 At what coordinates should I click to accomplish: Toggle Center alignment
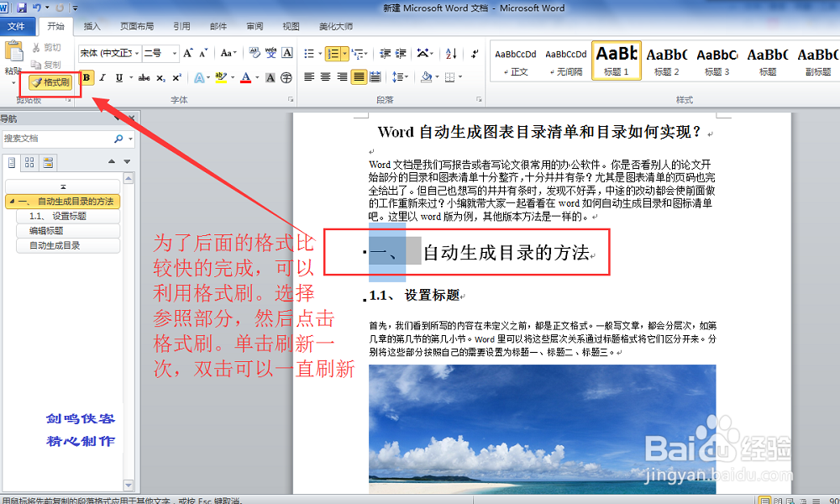click(325, 77)
